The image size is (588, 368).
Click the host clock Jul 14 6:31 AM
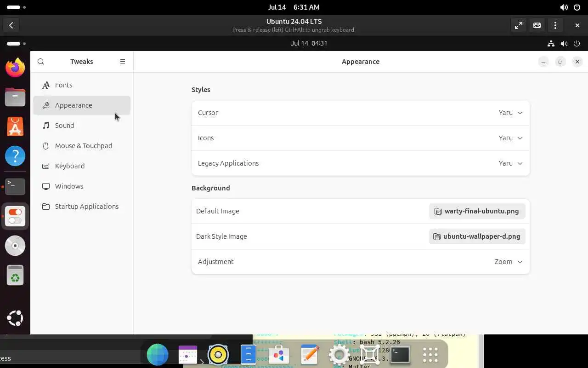[294, 7]
